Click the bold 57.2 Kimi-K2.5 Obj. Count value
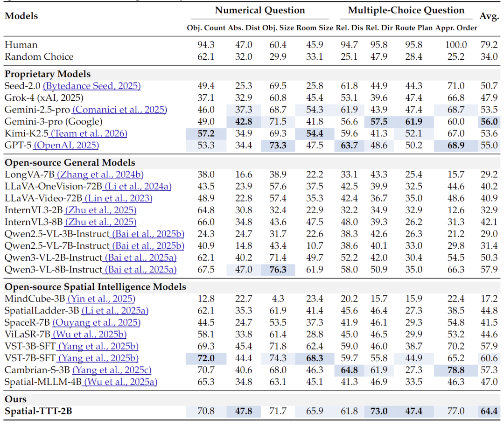This screenshot has height=426, width=504. (206, 133)
